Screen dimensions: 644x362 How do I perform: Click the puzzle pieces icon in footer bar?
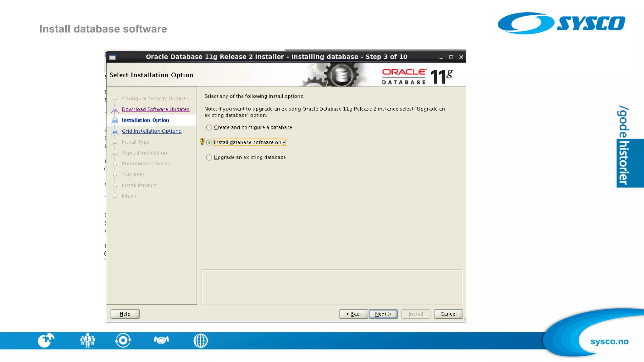46,340
